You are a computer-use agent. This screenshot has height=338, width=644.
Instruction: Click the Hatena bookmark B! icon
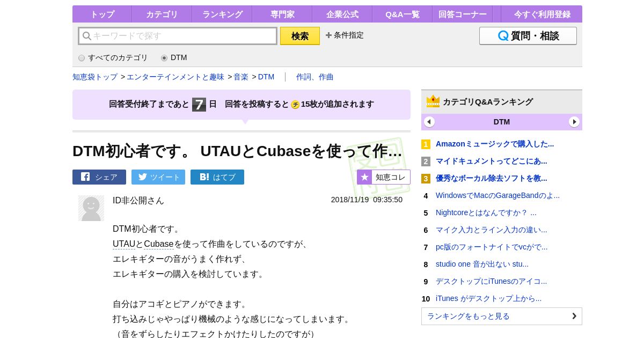[x=204, y=177]
